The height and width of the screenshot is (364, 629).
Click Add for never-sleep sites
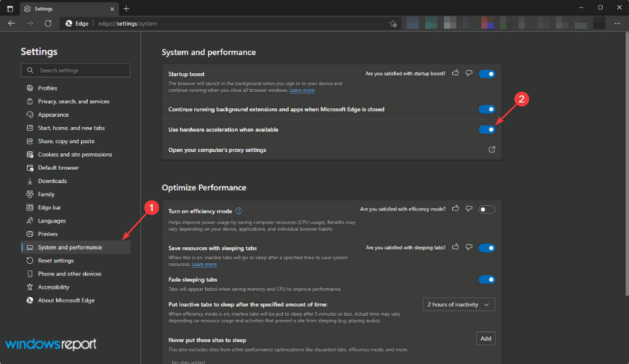pos(485,338)
